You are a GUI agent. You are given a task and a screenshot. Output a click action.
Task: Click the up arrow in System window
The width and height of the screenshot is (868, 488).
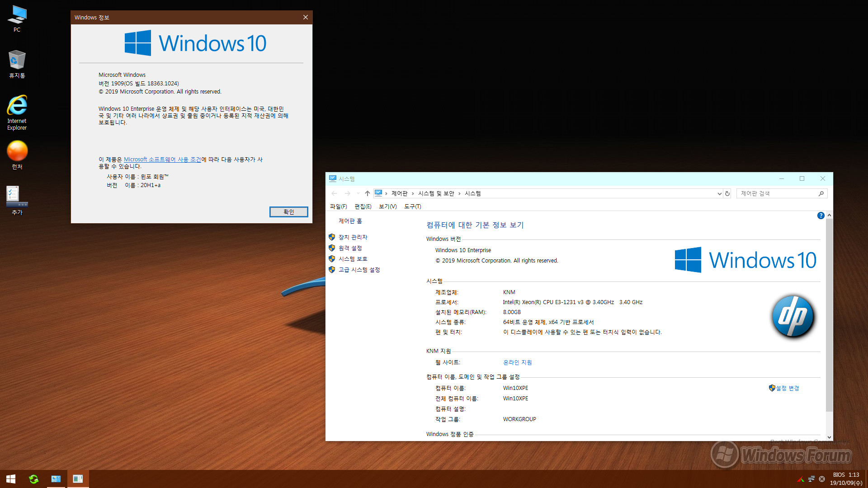pos(367,193)
